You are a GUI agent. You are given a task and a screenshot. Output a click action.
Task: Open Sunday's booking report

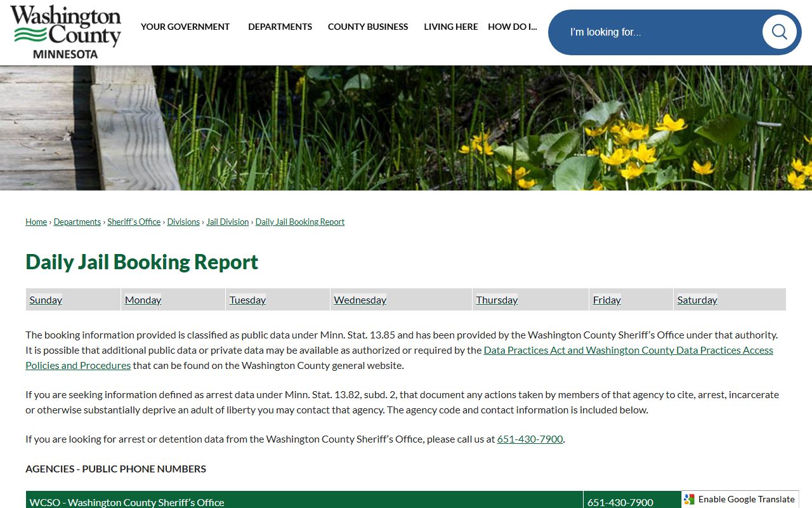[x=46, y=300]
